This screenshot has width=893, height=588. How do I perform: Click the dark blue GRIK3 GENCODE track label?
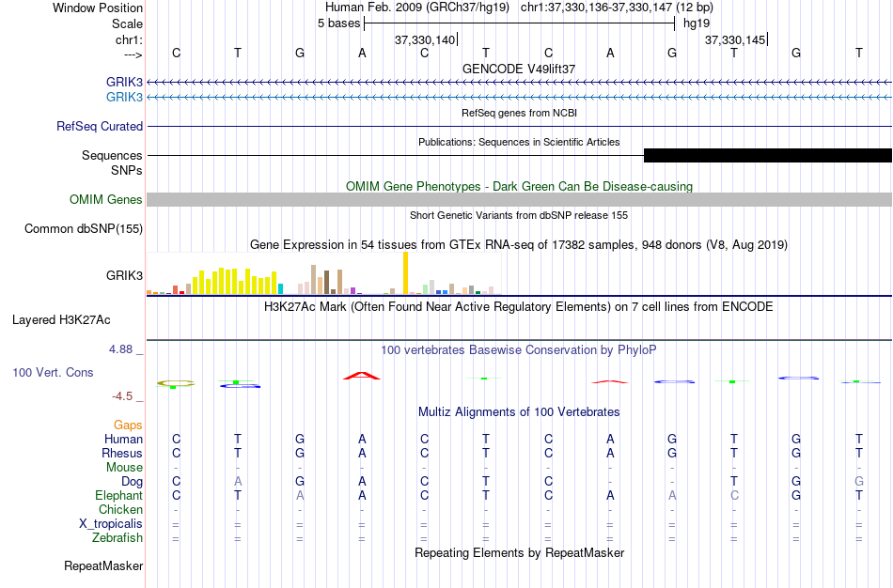click(124, 82)
